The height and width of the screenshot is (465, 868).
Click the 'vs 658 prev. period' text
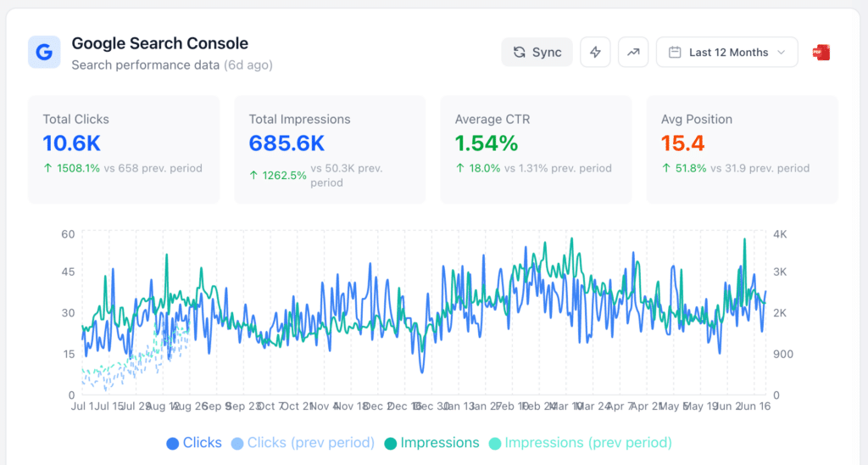153,169
